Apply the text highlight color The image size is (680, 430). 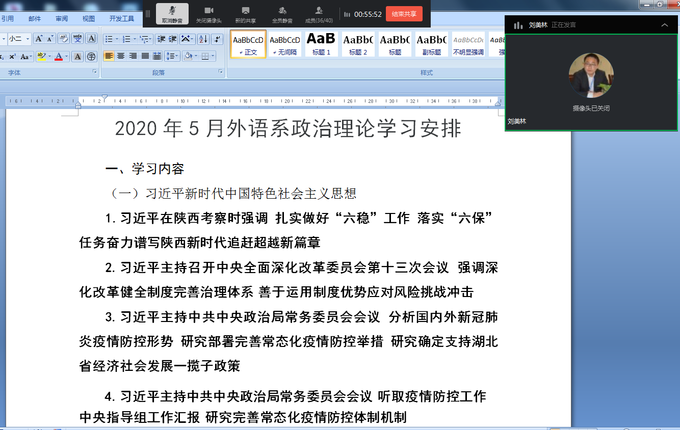pyautogui.click(x=42, y=56)
